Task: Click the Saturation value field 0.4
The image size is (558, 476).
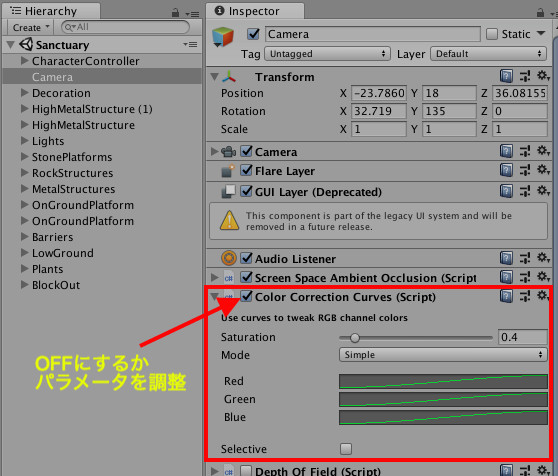Action: point(522,337)
